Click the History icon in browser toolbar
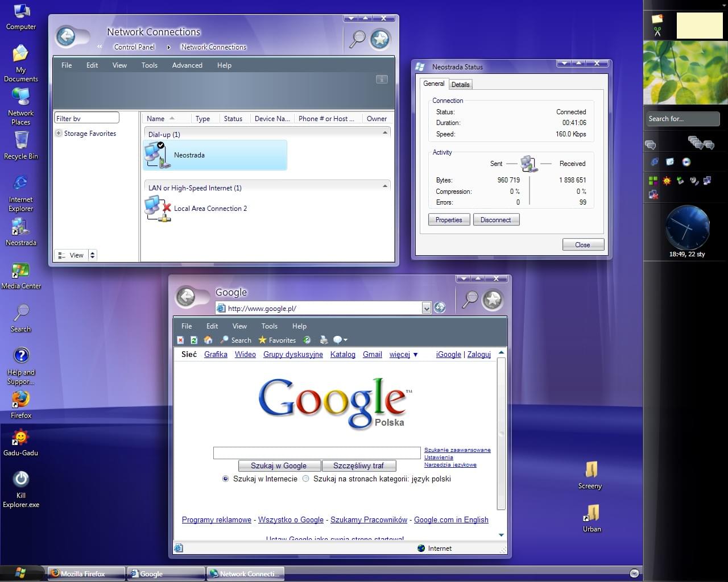The width and height of the screenshot is (728, 582). [x=307, y=340]
